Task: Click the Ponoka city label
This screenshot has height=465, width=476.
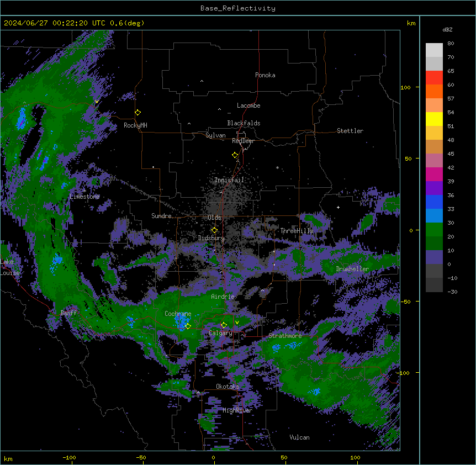Action: click(x=265, y=75)
